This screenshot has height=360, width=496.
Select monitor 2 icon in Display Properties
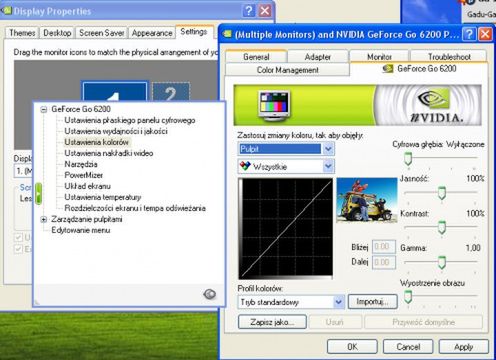click(171, 92)
